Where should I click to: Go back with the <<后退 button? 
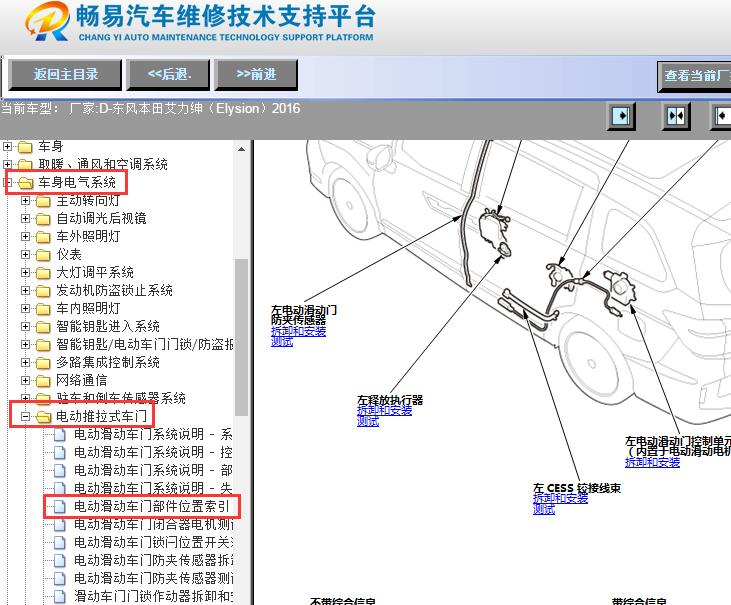[x=168, y=74]
